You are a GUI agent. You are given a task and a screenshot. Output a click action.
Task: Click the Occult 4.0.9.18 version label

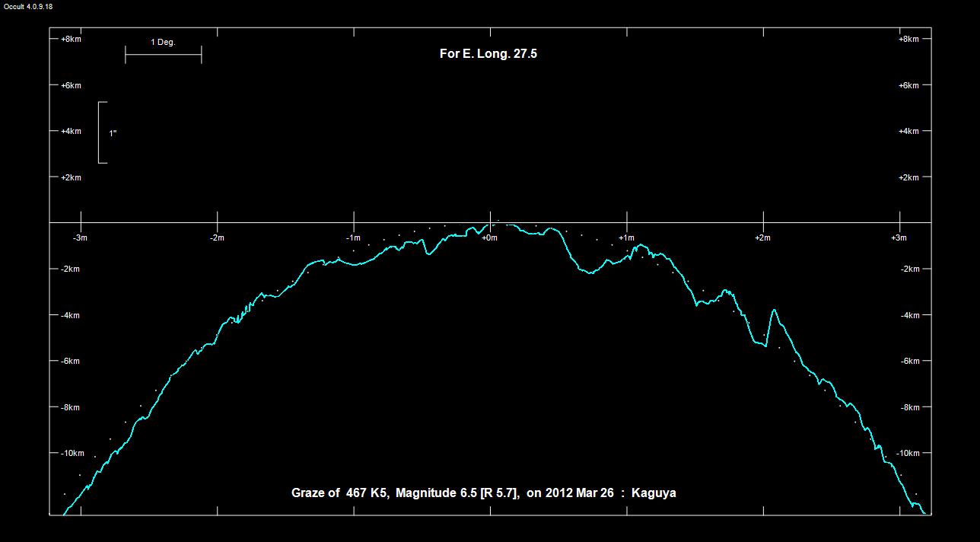point(27,6)
